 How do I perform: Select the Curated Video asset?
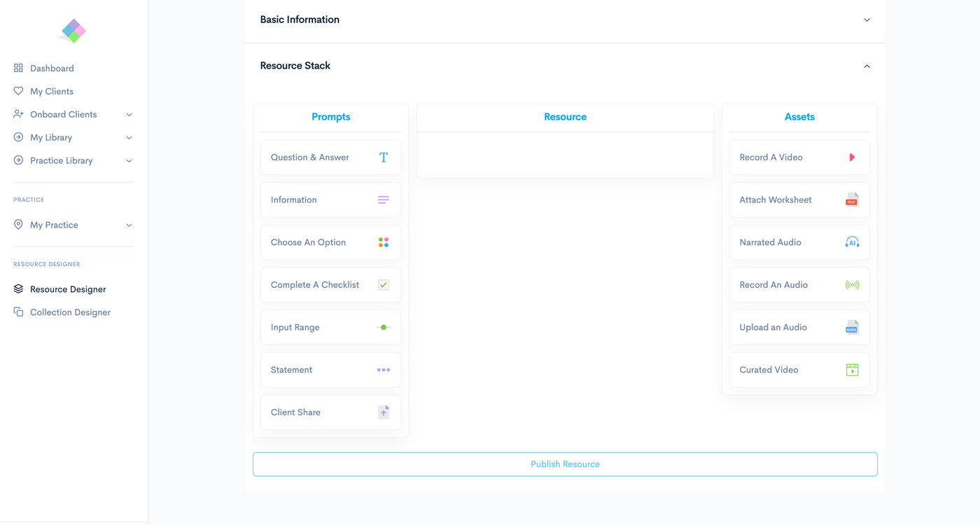tap(799, 370)
